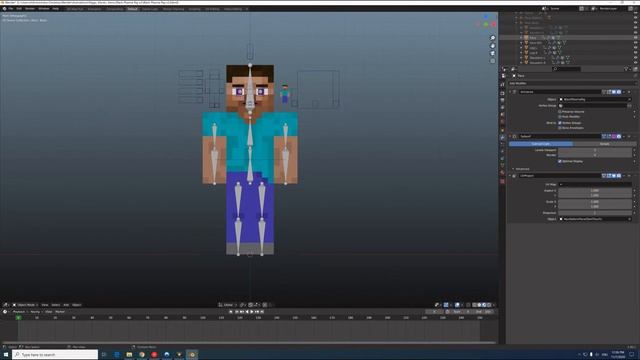Toggle Armature modifier viewport display icon
The height and width of the screenshot is (360, 640).
coord(614,92)
